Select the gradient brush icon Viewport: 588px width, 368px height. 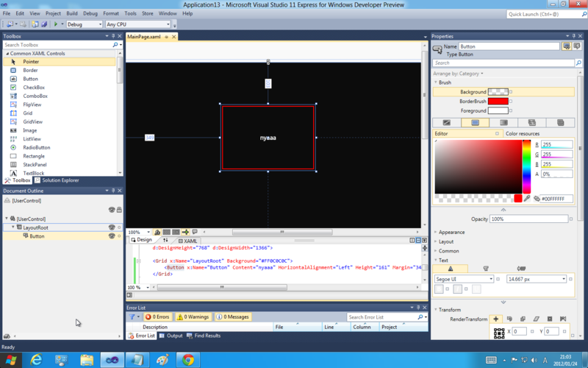[503, 123]
